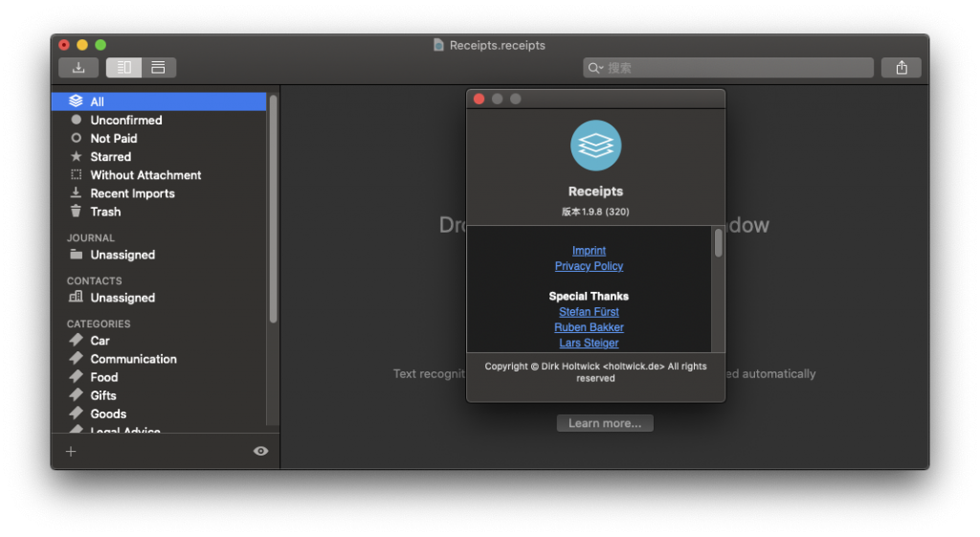Click the Car category tag icon
Image resolution: width=980 pixels, height=537 pixels.
pyautogui.click(x=76, y=340)
